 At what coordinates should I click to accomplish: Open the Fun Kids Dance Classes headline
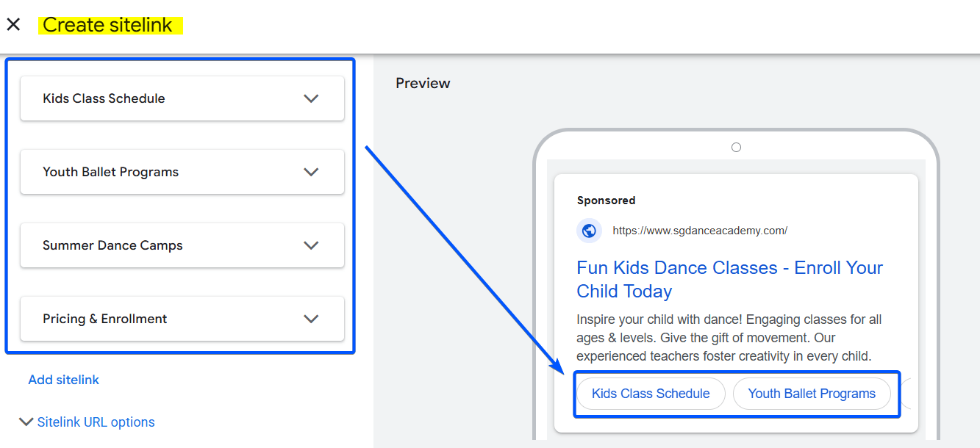point(729,279)
